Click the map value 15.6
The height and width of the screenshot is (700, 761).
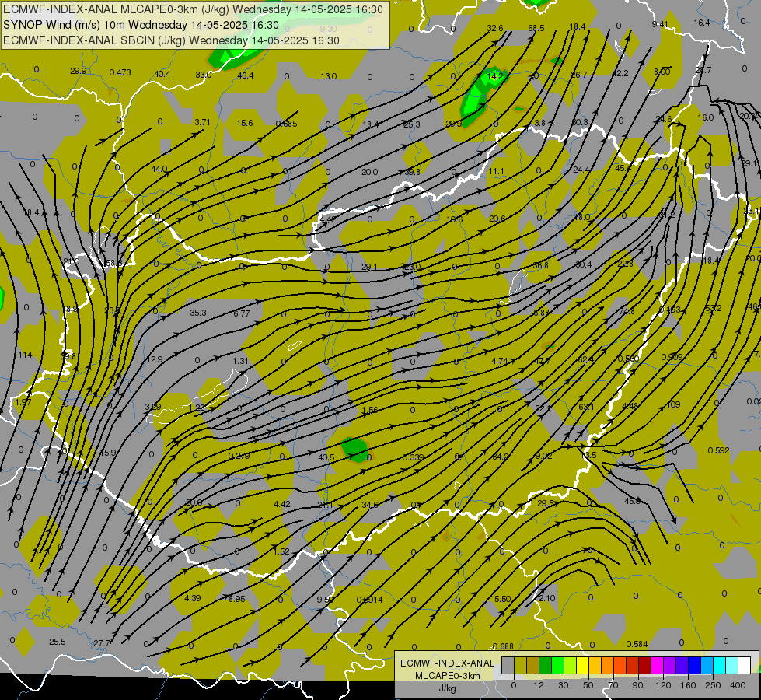pos(245,123)
